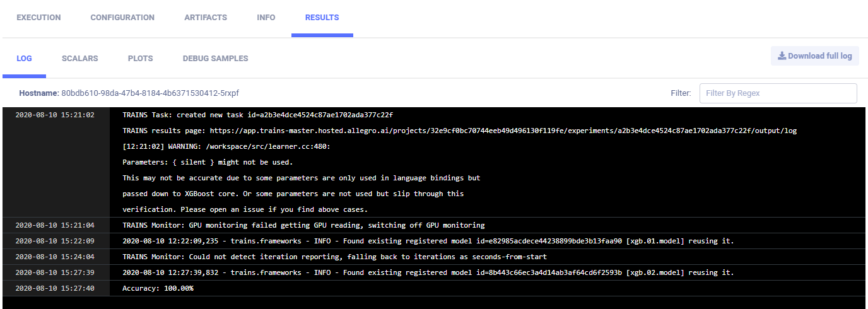This screenshot has width=868, height=309.
Task: Select the Accuracy: 100.00% log line
Action: click(x=158, y=288)
